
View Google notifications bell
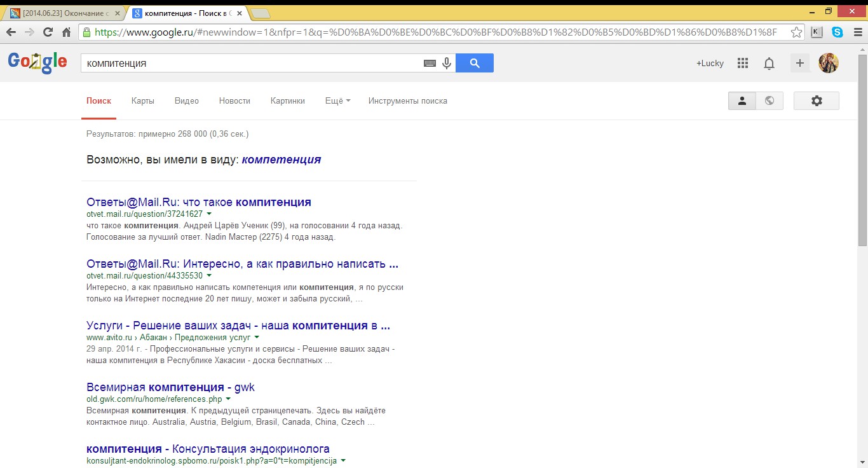[x=769, y=63]
